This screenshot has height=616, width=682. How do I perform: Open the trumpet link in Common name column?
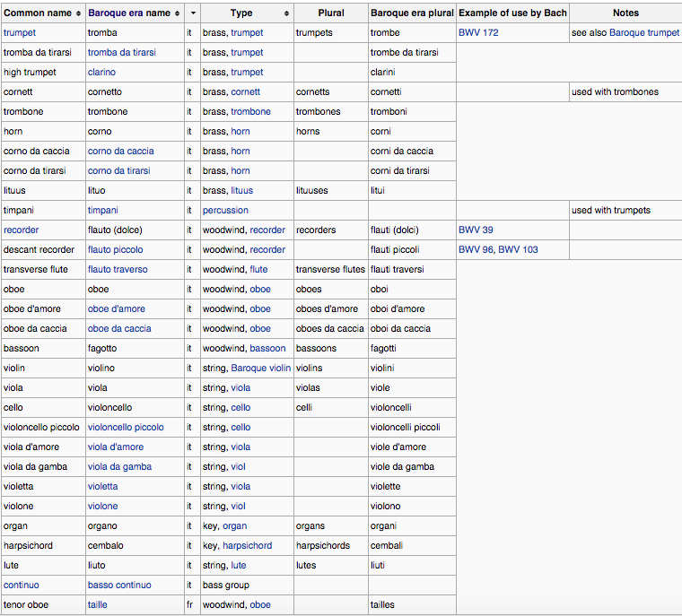[20, 32]
